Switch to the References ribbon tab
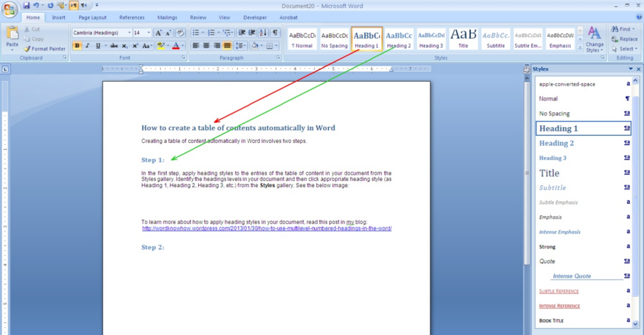 pyautogui.click(x=131, y=18)
